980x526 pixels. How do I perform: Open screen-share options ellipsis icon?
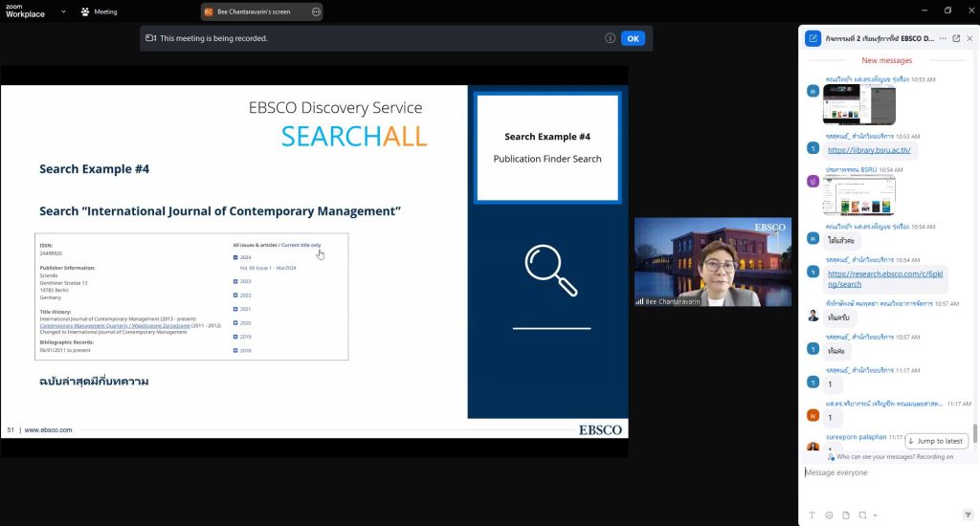[316, 11]
